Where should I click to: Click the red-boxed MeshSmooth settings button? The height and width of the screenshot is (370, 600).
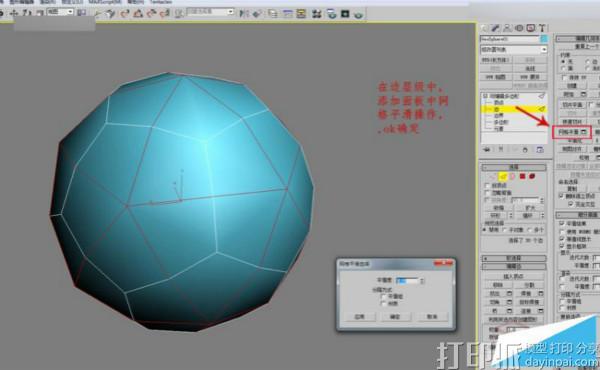point(572,132)
